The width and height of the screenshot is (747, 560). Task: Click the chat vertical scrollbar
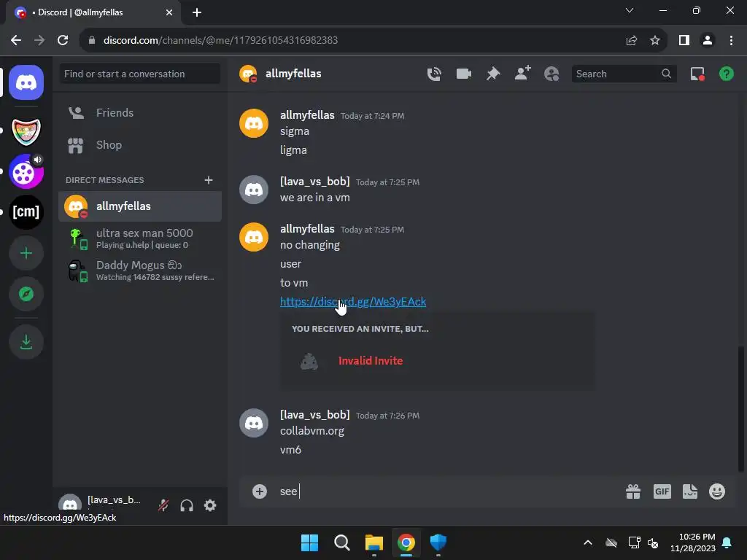pyautogui.click(x=740, y=408)
